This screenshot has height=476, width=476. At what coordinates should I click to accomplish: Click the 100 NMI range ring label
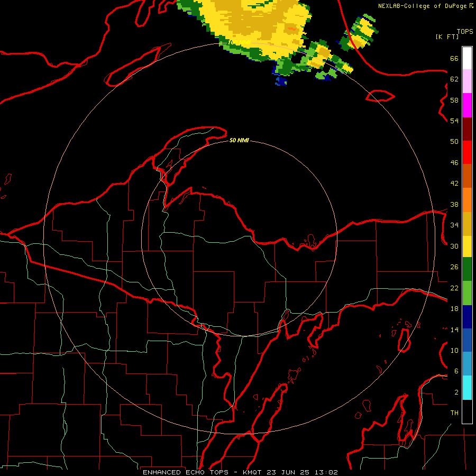(x=239, y=42)
